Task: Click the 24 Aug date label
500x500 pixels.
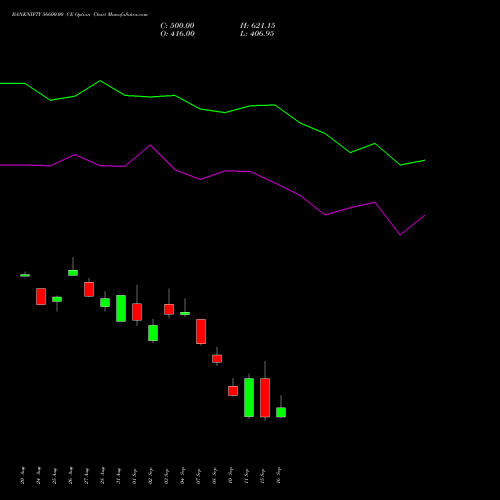Action: pos(39,475)
